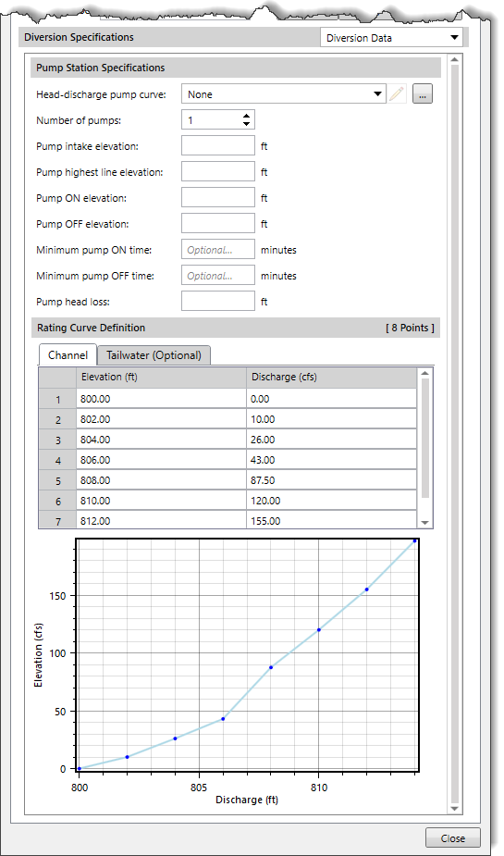
Task: Click discharge cell 87.50
Action: click(331, 480)
